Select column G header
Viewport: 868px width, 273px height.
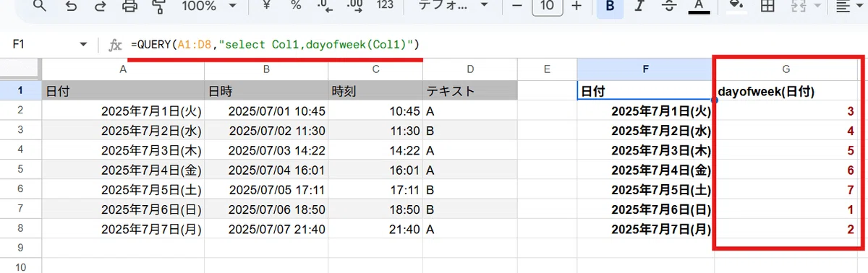coord(786,69)
